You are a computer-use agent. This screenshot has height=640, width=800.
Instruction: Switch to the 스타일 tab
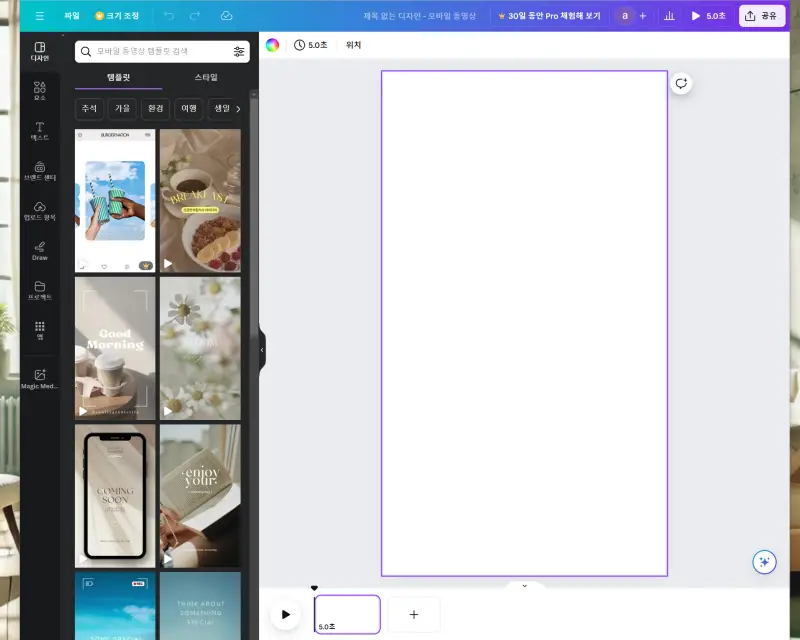pos(206,78)
